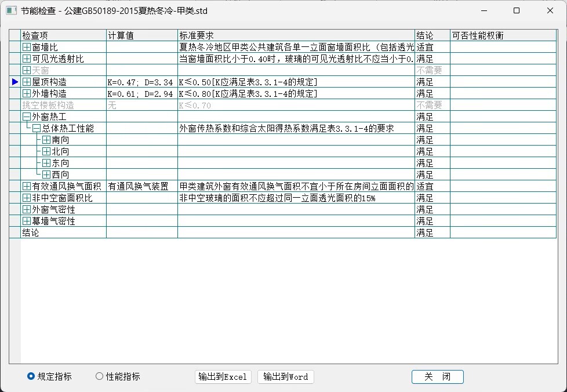Select the 性能指标 radio button
Image resolution: width=567 pixels, height=392 pixels.
click(x=99, y=376)
